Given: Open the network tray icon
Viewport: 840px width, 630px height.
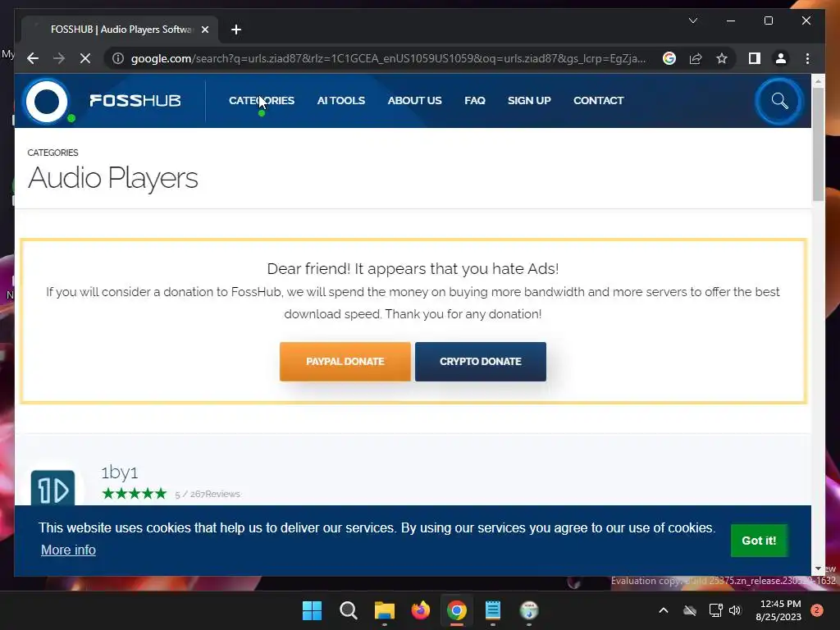Looking at the screenshot, I should (715, 610).
